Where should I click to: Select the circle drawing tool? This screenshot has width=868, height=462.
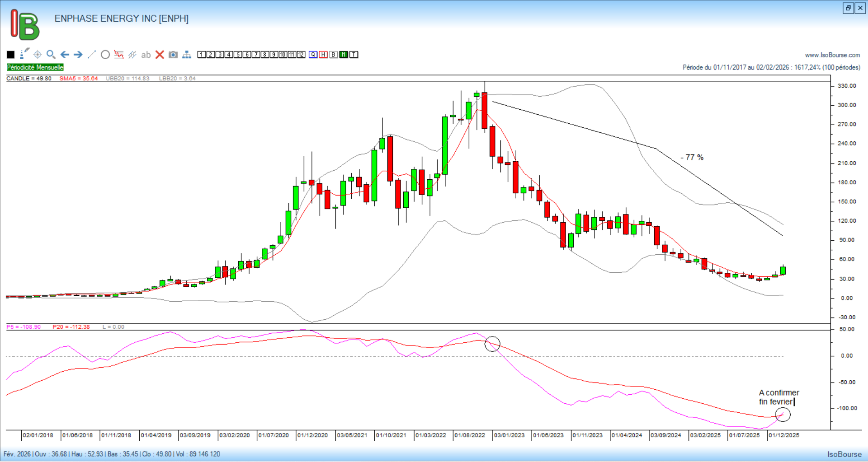click(105, 55)
